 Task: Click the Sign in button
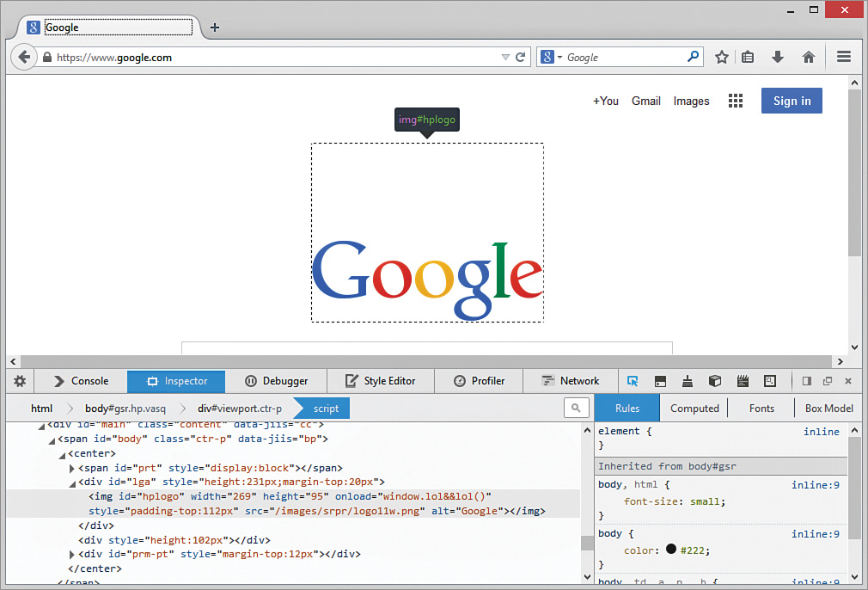coord(791,101)
